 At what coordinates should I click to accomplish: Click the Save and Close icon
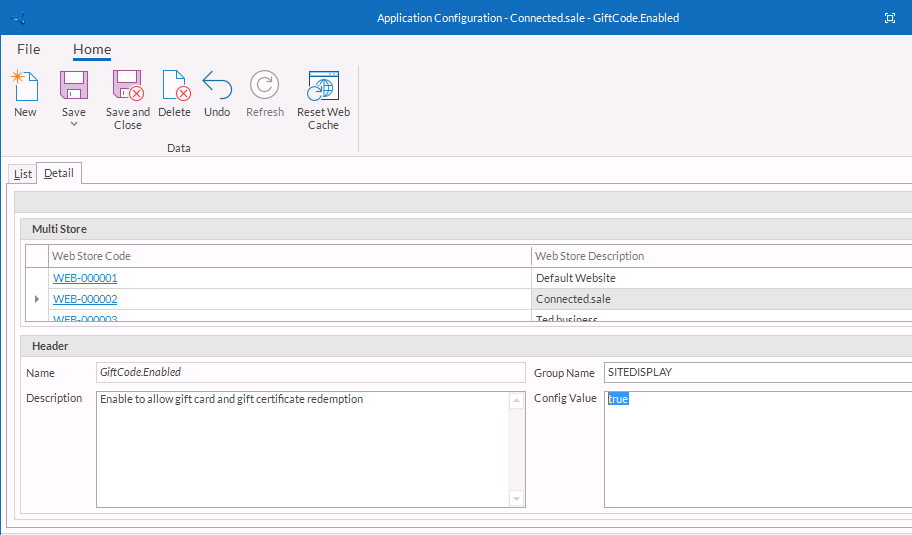coord(128,85)
